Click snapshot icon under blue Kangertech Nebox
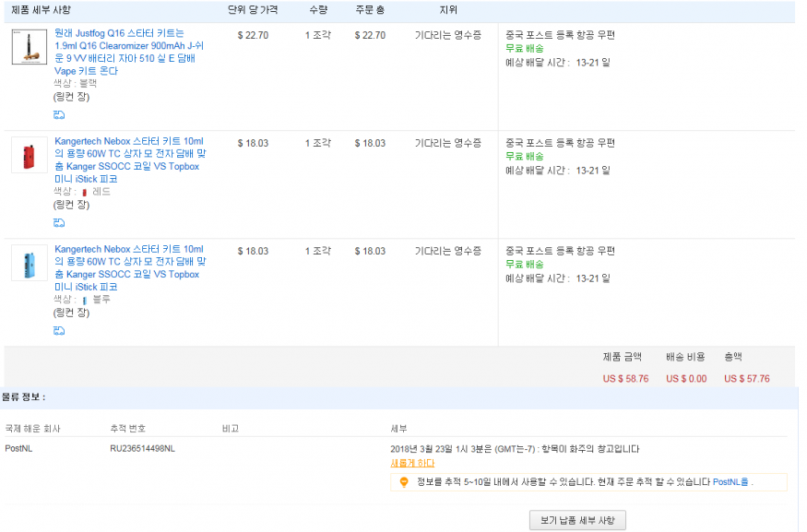Screen dimensions: 807x532 point(59,331)
